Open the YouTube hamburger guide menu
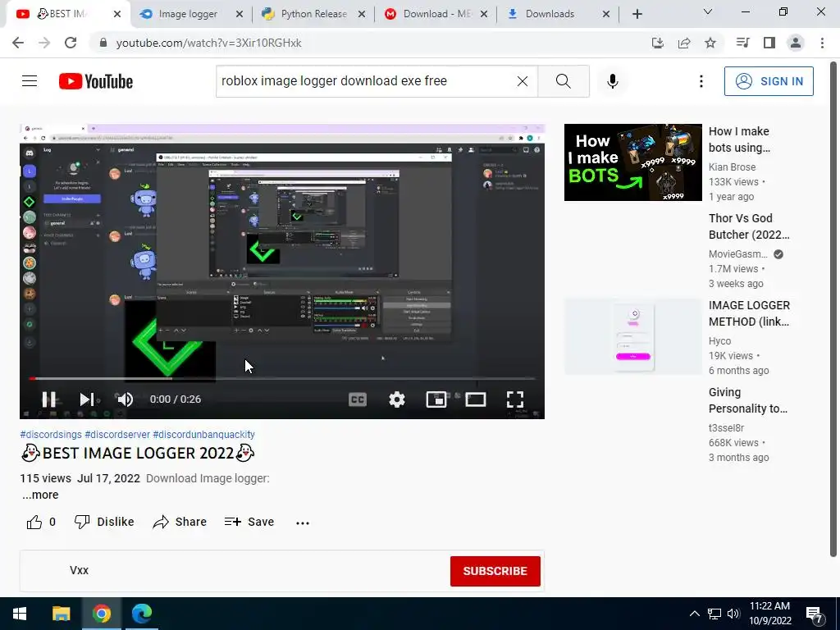 [30, 81]
